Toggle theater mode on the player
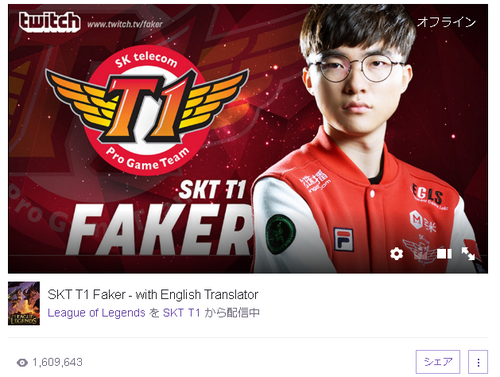 pos(444,254)
